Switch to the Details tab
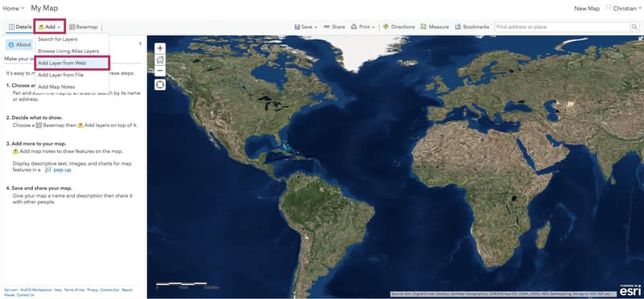Screen dimensions: 644x299 click(x=19, y=27)
